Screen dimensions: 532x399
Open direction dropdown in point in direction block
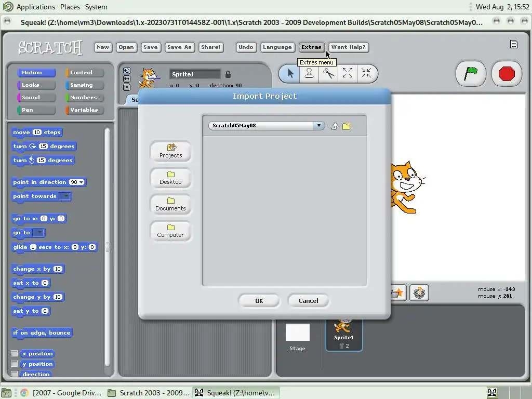[82, 182]
